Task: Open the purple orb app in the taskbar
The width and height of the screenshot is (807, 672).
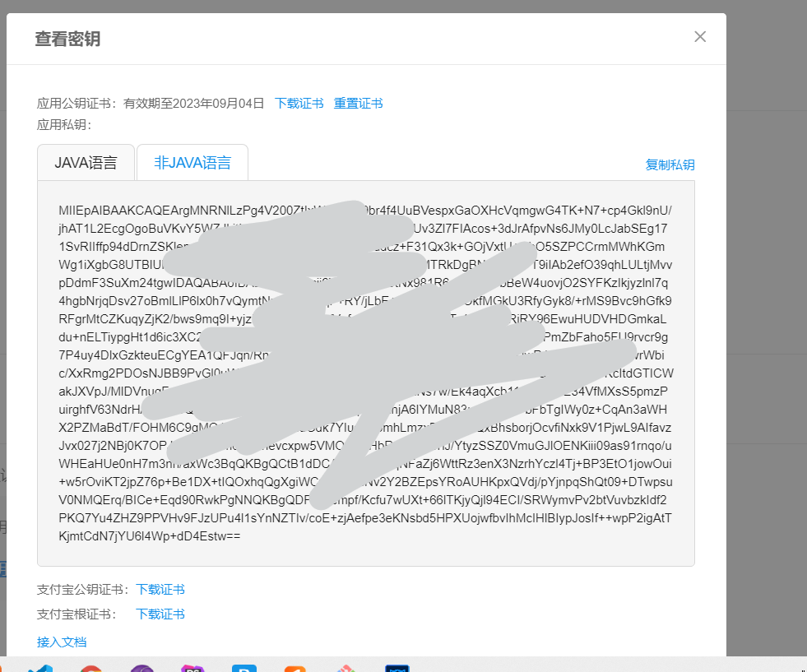Action: click(141, 668)
